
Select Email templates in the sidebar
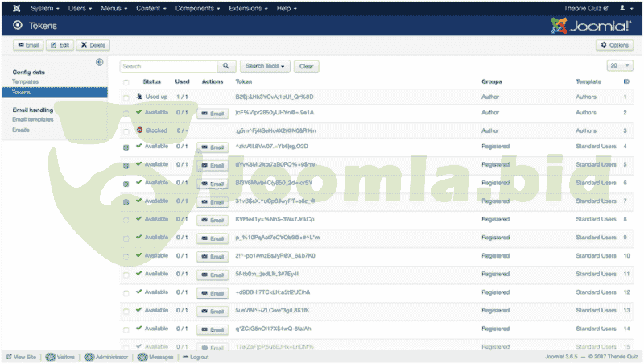click(x=33, y=119)
